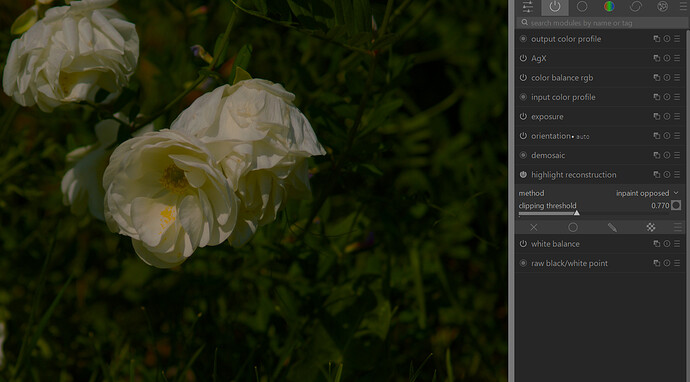Collapse the highlight reconstruction module

click(573, 175)
